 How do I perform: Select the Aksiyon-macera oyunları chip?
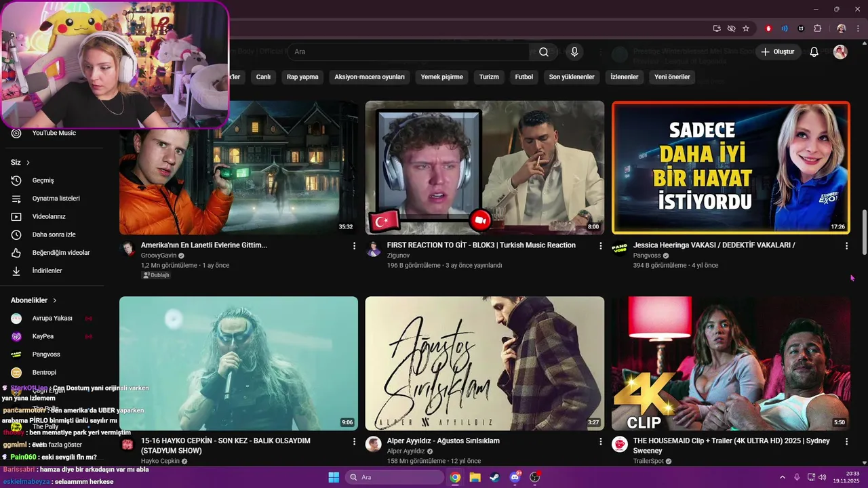point(370,77)
